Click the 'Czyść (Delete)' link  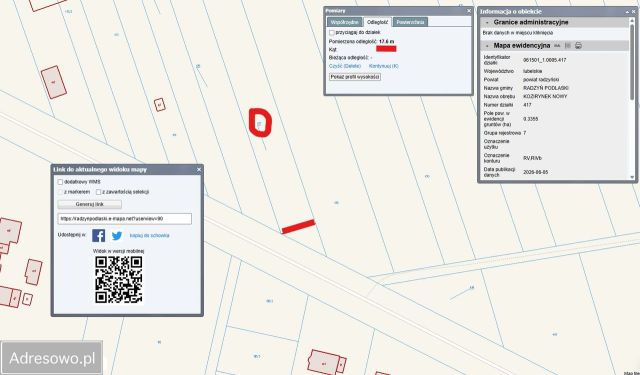pyautogui.click(x=345, y=66)
